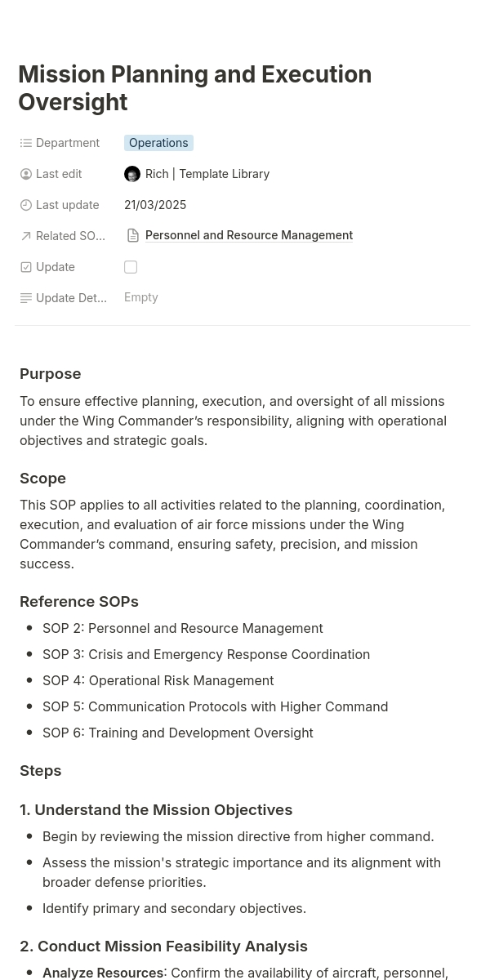
Task: Click the Mission Planning and Execution Oversight title
Action: point(194,88)
